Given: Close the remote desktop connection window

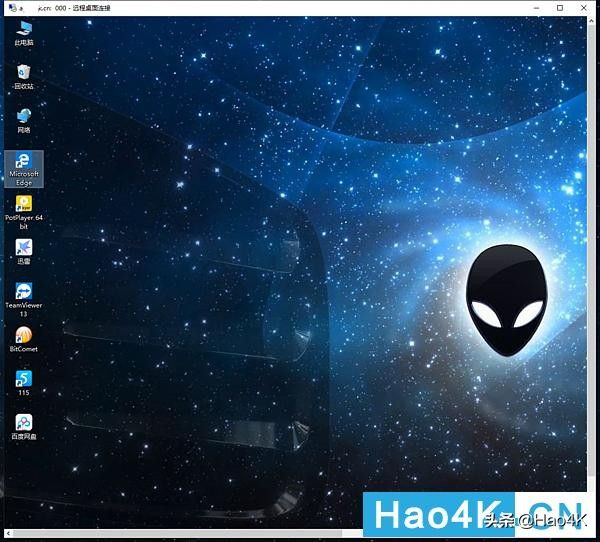Looking at the screenshot, I should pos(584,8).
